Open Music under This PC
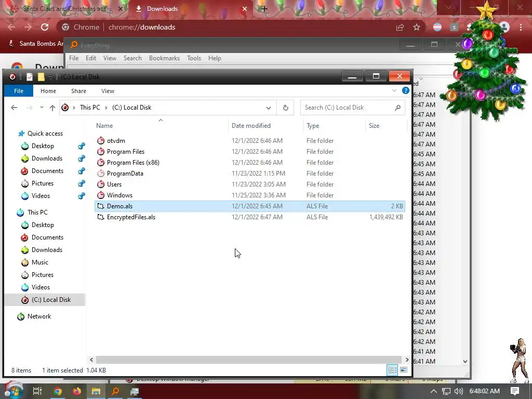The height and width of the screenshot is (399, 532). coord(39,262)
